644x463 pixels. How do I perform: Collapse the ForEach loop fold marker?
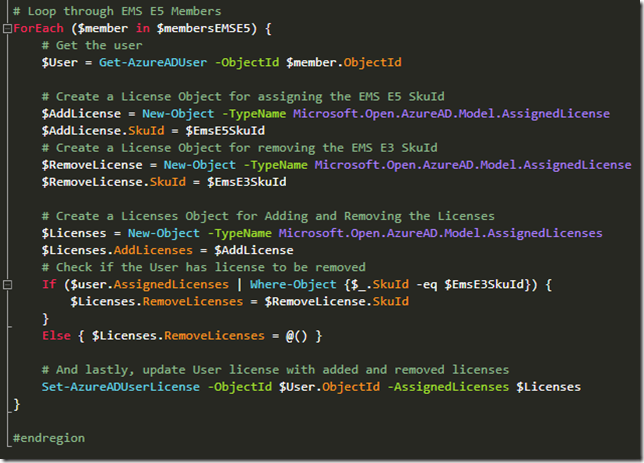[x=7, y=28]
